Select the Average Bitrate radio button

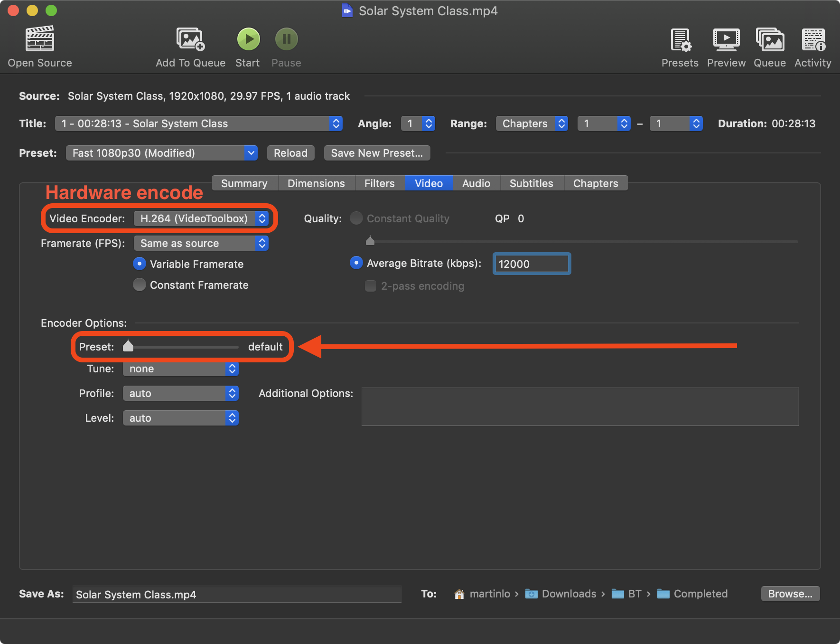(x=356, y=263)
